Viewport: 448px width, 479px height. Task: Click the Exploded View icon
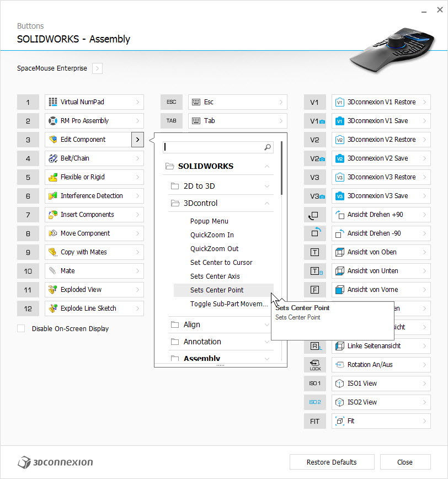click(x=53, y=290)
